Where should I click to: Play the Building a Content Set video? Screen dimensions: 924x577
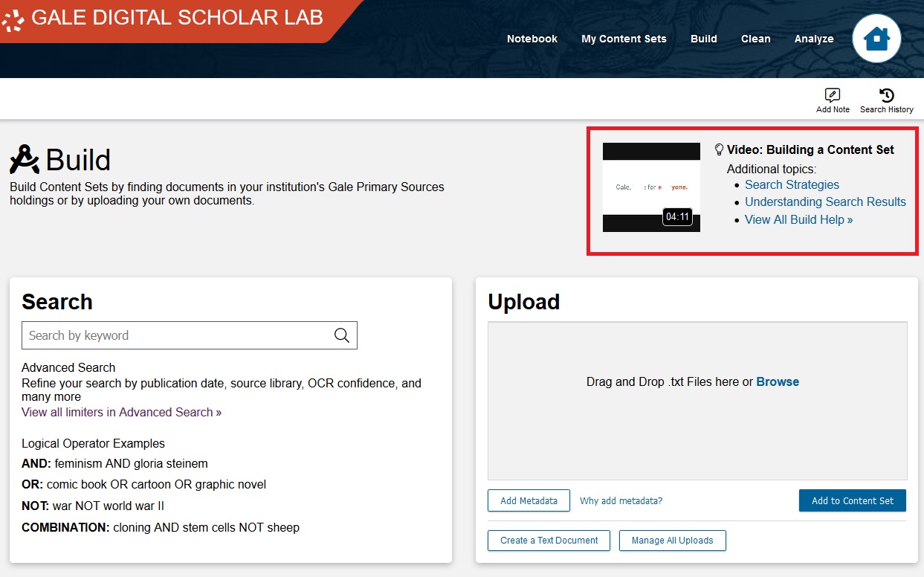point(650,188)
